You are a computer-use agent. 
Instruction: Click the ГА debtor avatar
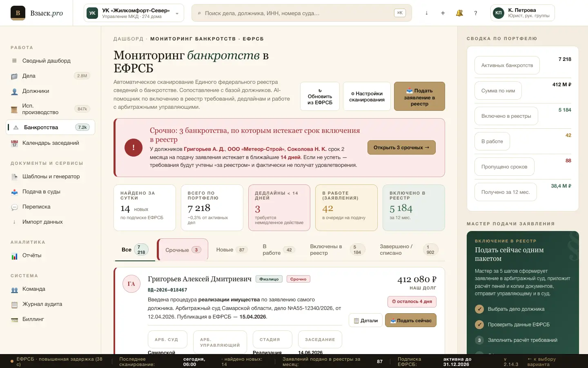point(131,284)
